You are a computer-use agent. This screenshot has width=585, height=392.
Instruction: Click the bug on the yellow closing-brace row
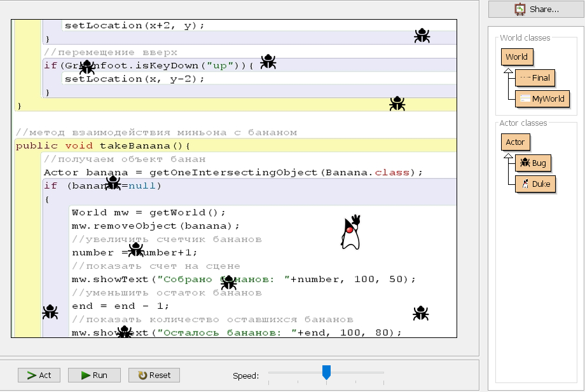click(x=397, y=103)
